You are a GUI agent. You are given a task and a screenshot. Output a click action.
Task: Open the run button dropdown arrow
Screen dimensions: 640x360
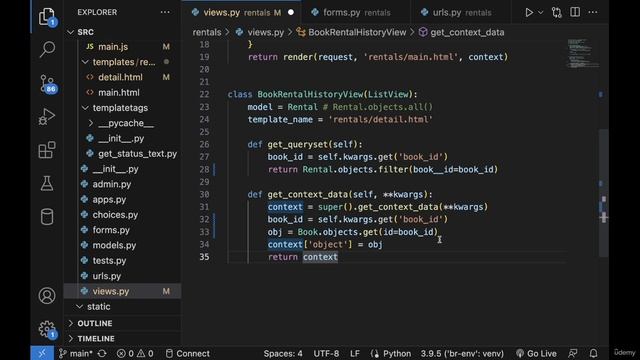[540, 12]
